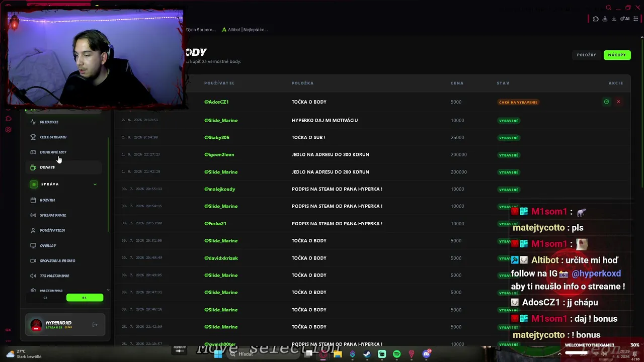Open Overlay in the sidebar

point(48,246)
